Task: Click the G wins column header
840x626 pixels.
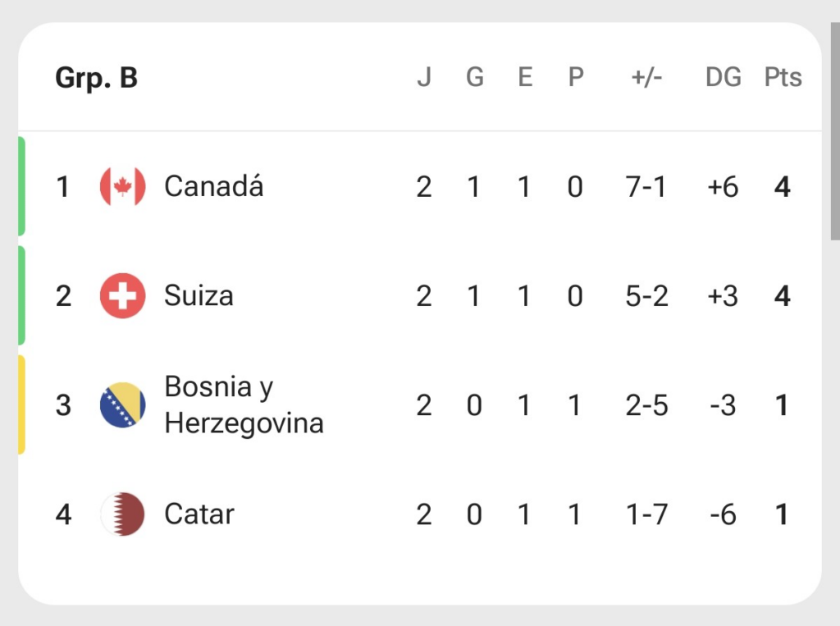Action: point(475,77)
